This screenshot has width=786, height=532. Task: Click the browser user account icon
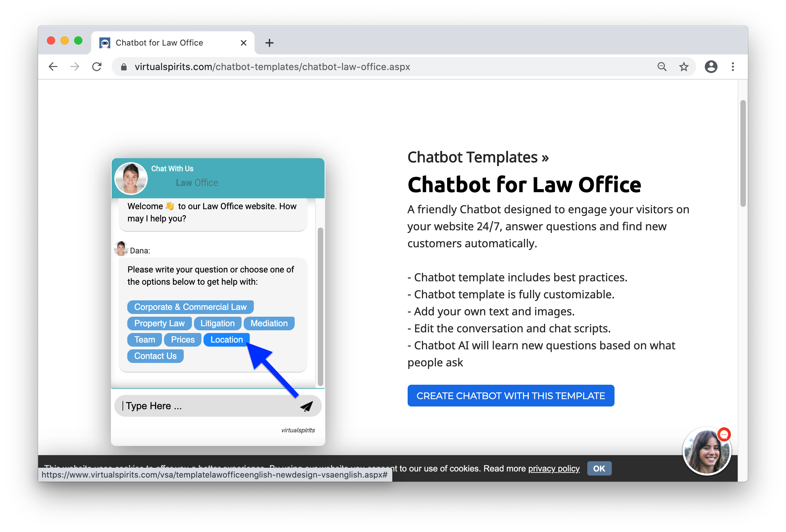[711, 66]
